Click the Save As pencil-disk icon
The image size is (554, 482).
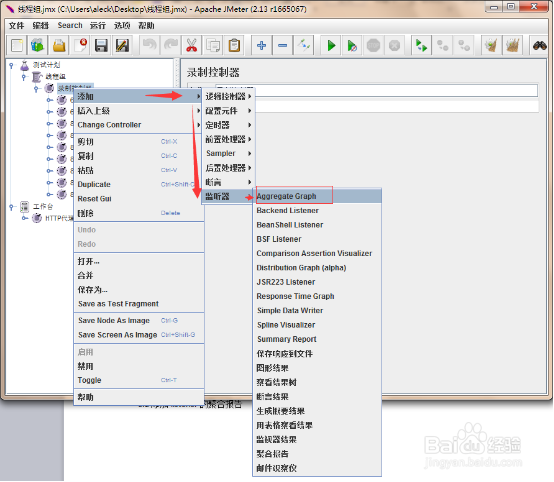(122, 45)
